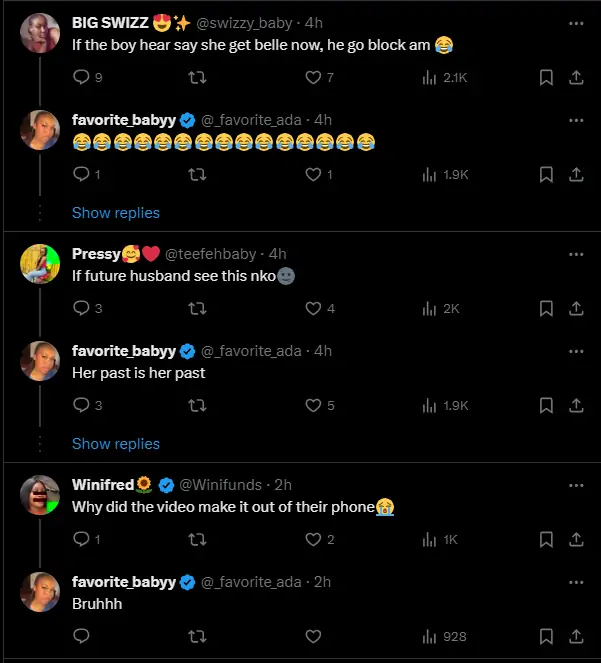Retweet the "Her past is her past" reply

click(198, 405)
